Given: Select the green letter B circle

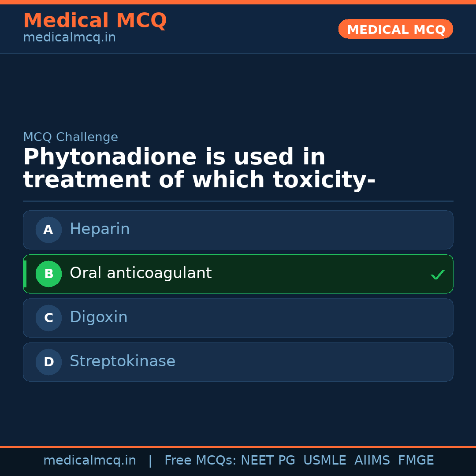Looking at the screenshot, I should point(48,274).
